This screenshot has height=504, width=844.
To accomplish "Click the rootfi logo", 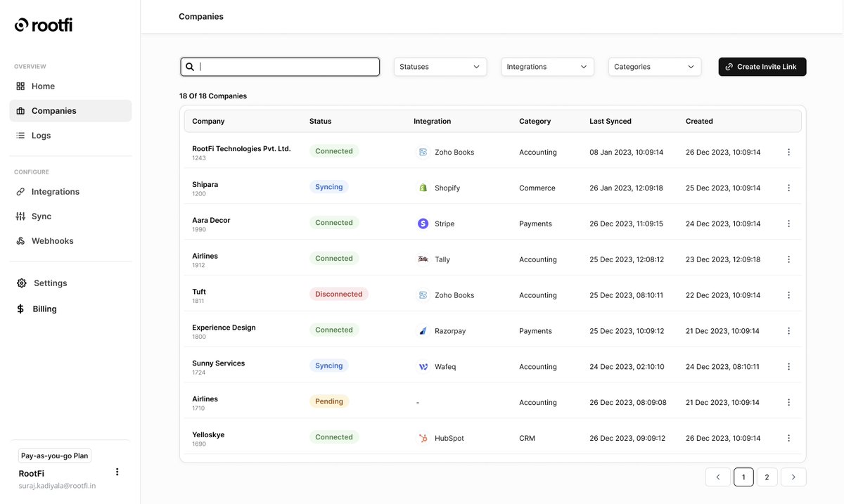I will click(x=44, y=25).
